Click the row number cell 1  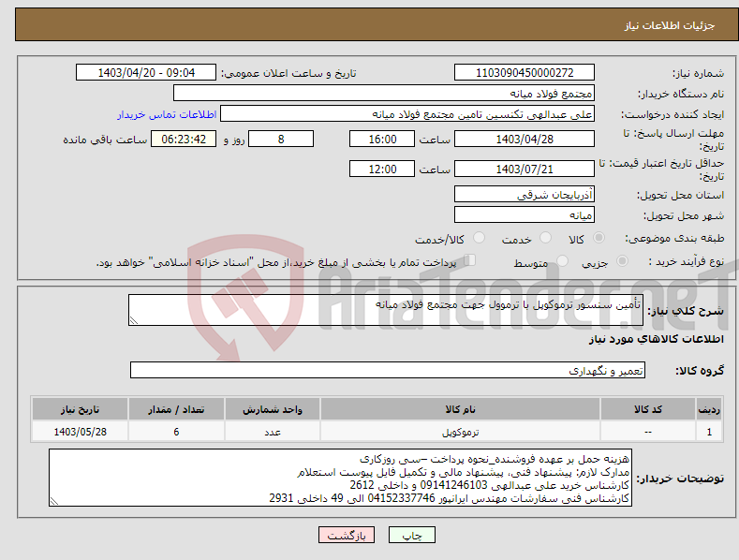[709, 432]
